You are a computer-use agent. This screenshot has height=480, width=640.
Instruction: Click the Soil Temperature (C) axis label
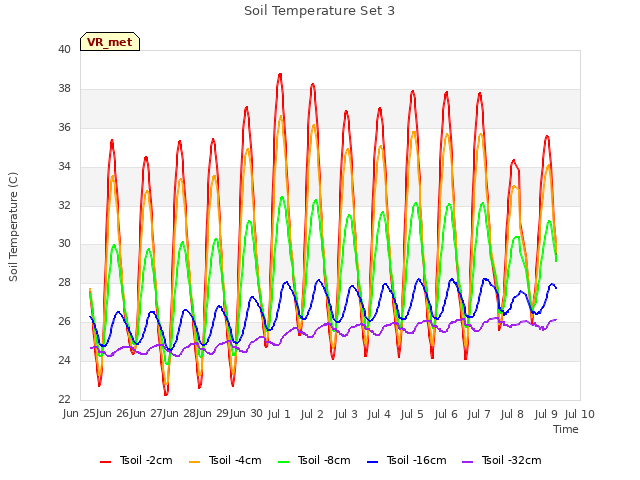pos(13,227)
